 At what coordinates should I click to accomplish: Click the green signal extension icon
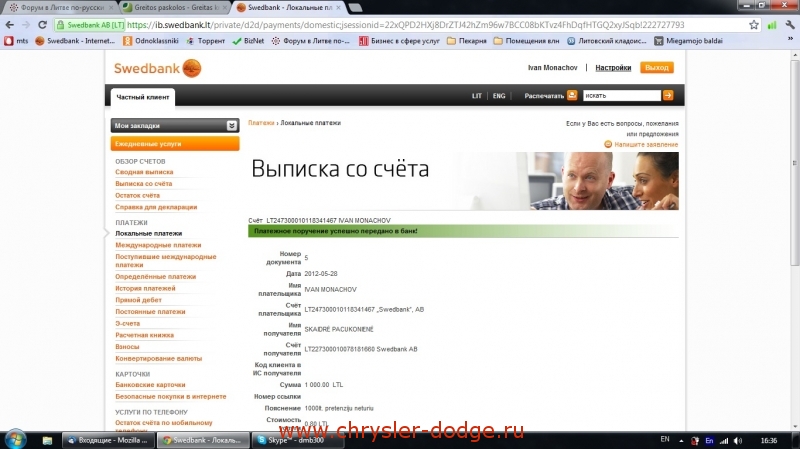[772, 25]
